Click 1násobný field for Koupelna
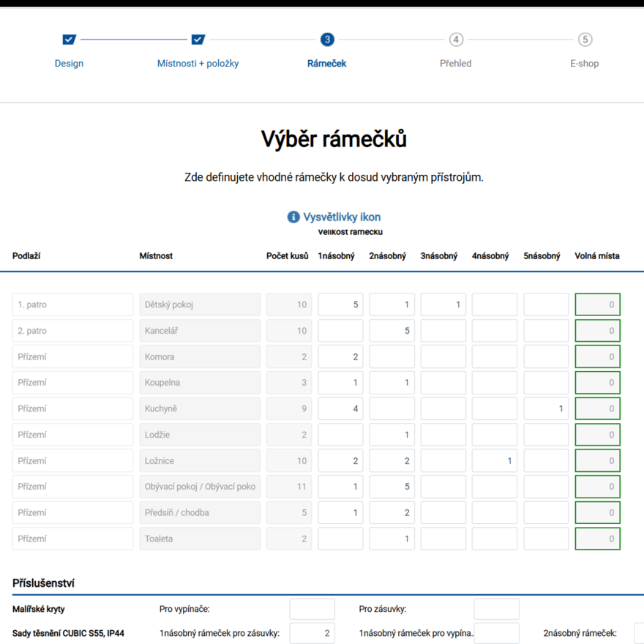 click(x=340, y=382)
